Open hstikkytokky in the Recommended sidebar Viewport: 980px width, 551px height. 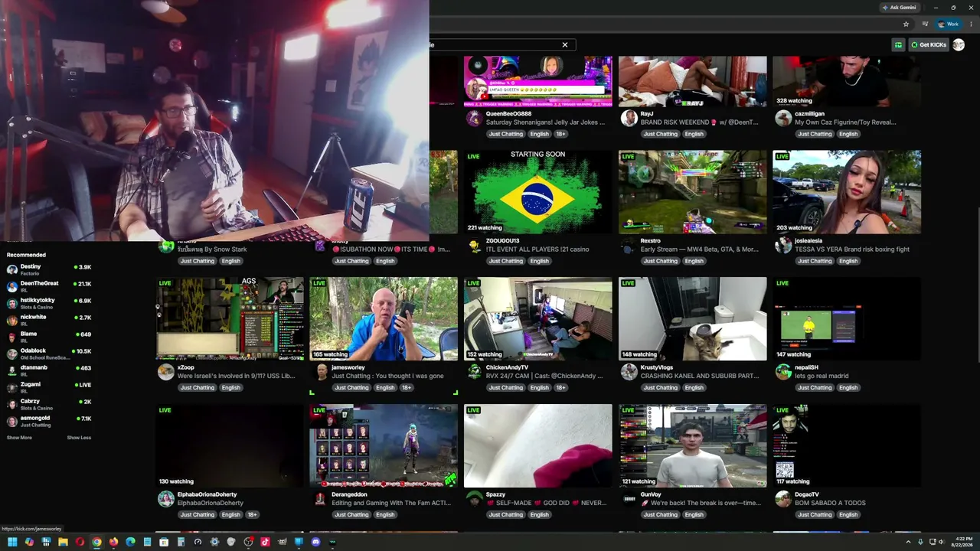coord(49,303)
